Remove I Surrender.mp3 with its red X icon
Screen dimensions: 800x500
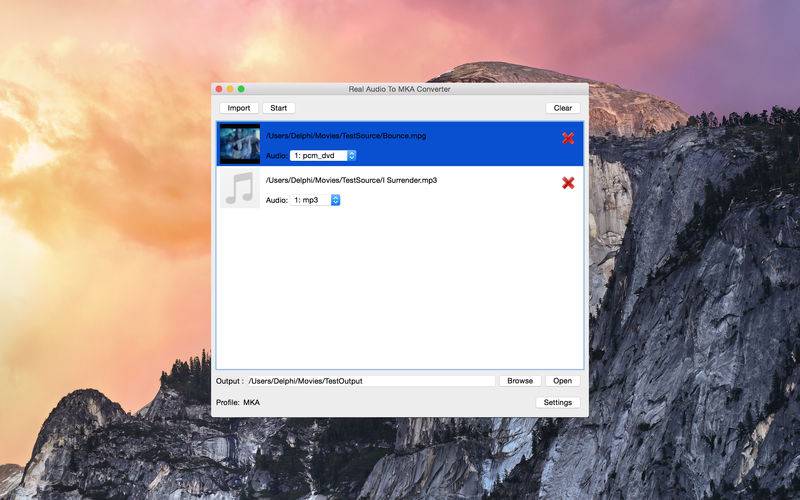(x=568, y=183)
